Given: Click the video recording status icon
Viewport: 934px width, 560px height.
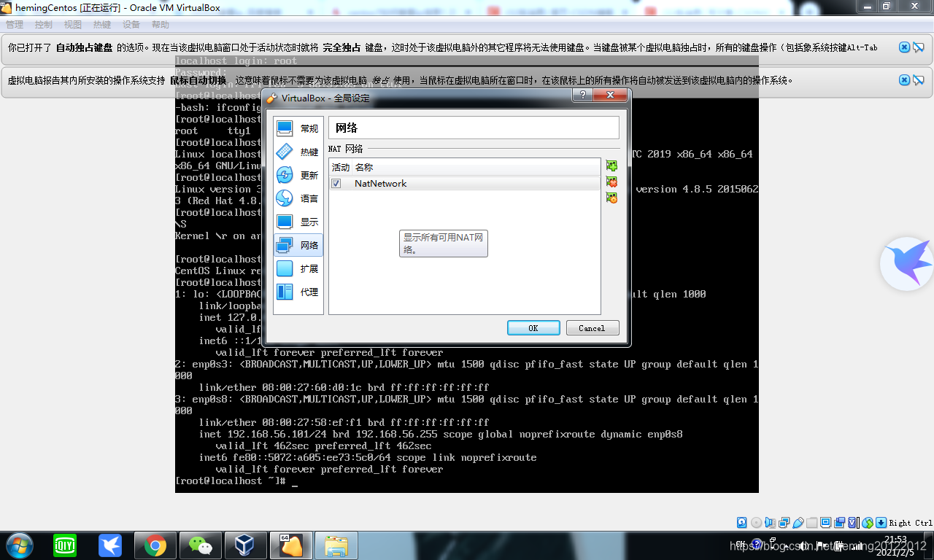Looking at the screenshot, I should (x=839, y=523).
